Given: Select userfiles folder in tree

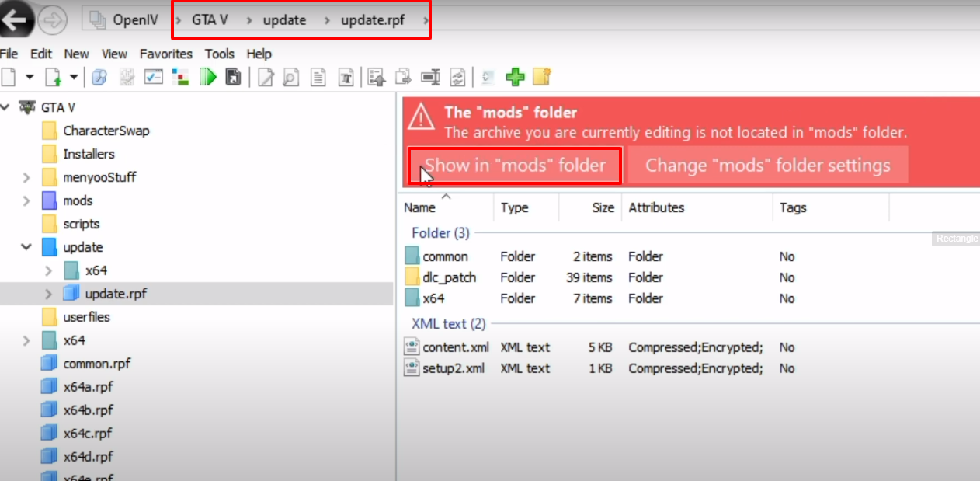Looking at the screenshot, I should point(77,317).
